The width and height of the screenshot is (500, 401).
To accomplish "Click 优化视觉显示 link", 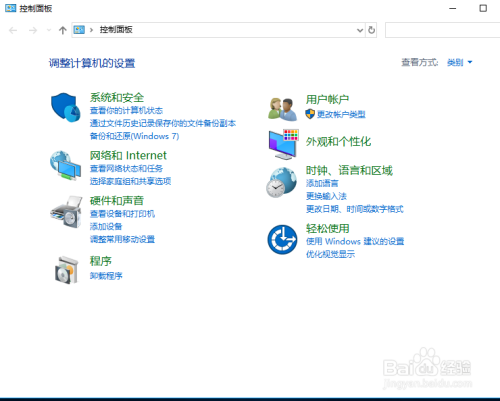I will coord(330,254).
